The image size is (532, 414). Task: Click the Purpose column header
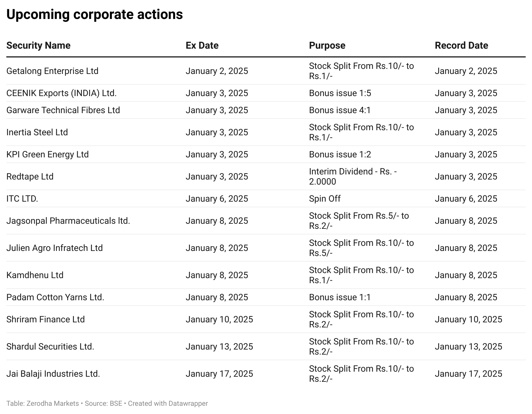click(327, 46)
